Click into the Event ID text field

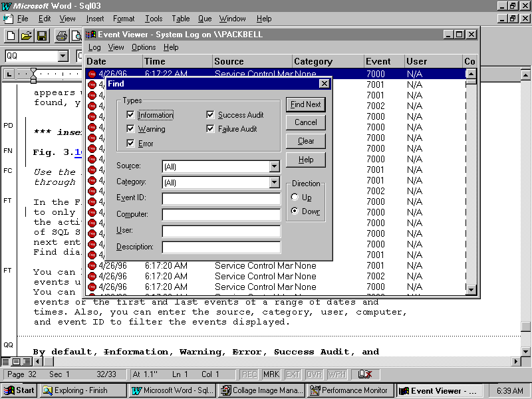coord(221,198)
